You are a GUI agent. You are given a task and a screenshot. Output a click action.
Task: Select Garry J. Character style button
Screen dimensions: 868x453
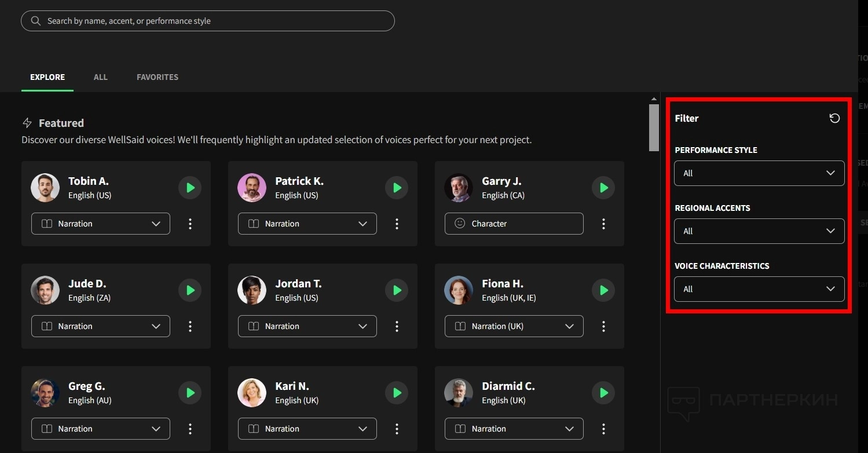514,224
